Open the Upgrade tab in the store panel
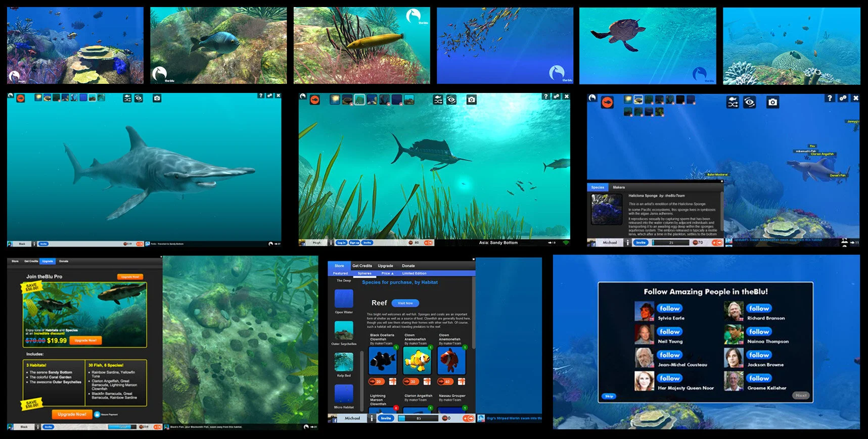Screen dimensions: 868x439 pyautogui.click(x=385, y=266)
